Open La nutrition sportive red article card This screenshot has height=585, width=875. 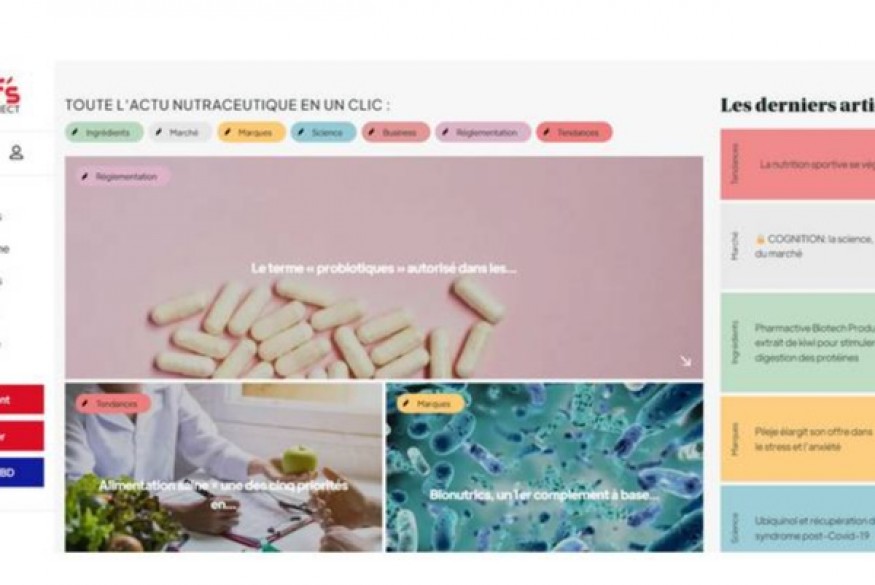click(797, 164)
